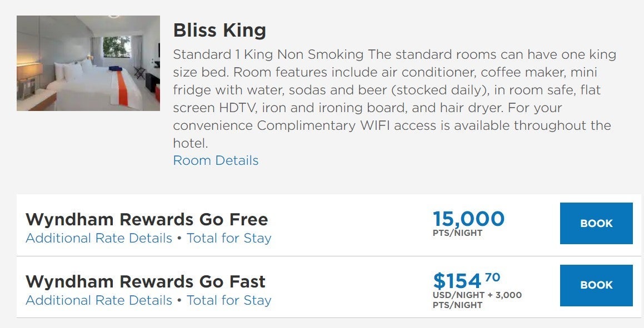Click the $154.70 nightly price
The image size is (644, 328).
pyautogui.click(x=466, y=280)
